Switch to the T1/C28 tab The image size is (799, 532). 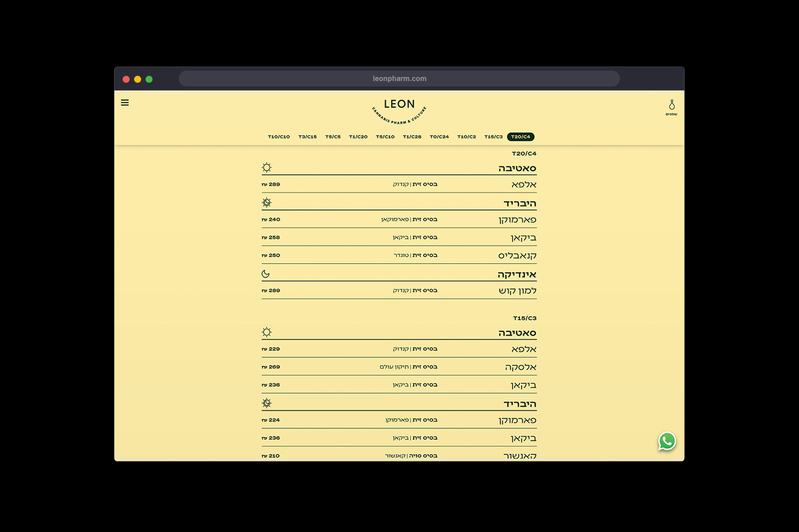point(412,137)
